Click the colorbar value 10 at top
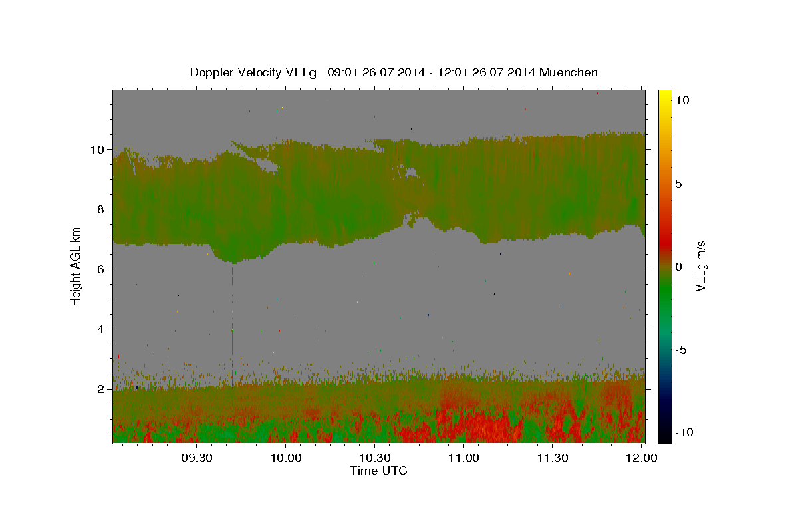The height and width of the screenshot is (532, 798). 682,100
